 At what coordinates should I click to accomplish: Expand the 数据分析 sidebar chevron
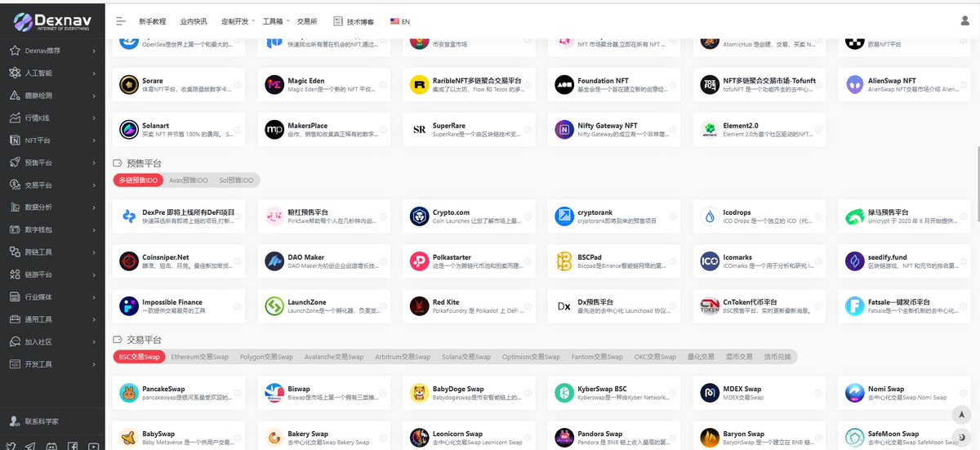(x=95, y=207)
